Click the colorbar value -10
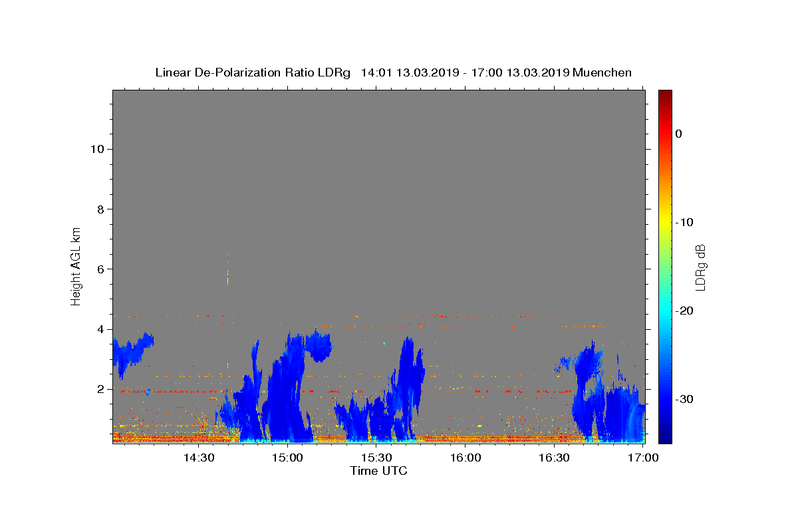The image size is (798, 532). (684, 222)
